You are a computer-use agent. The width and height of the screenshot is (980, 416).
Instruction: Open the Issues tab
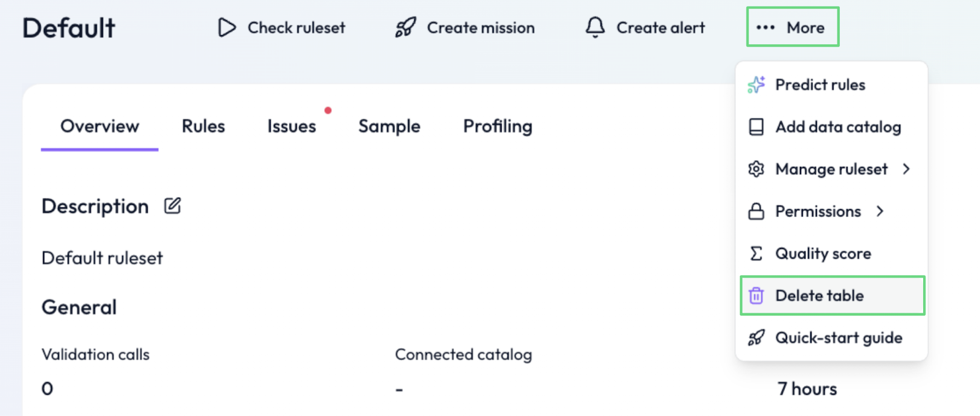(x=292, y=126)
